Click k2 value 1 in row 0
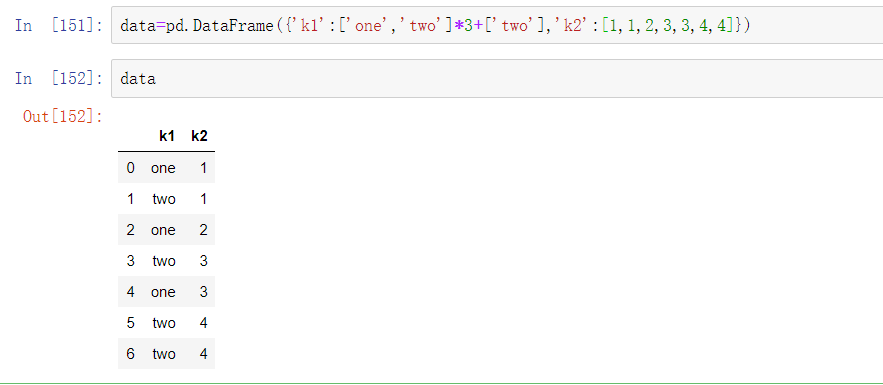 pyautogui.click(x=204, y=168)
